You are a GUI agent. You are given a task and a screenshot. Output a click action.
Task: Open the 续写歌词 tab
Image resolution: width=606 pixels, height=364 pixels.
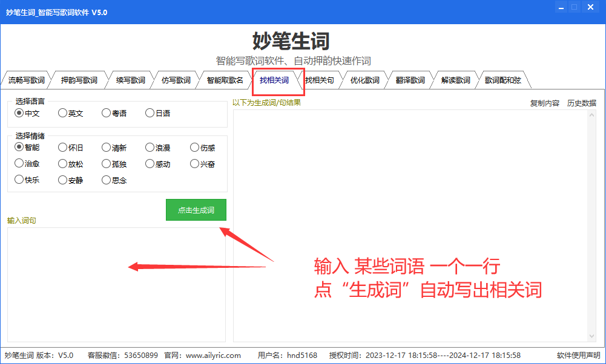(x=131, y=80)
